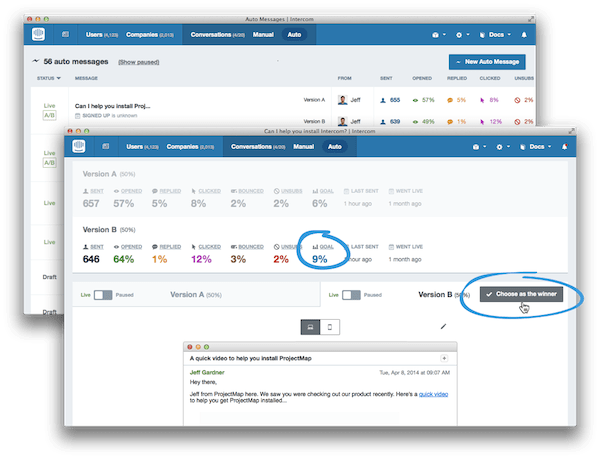
Task: Click the pencil edit icon
Action: coord(444,326)
